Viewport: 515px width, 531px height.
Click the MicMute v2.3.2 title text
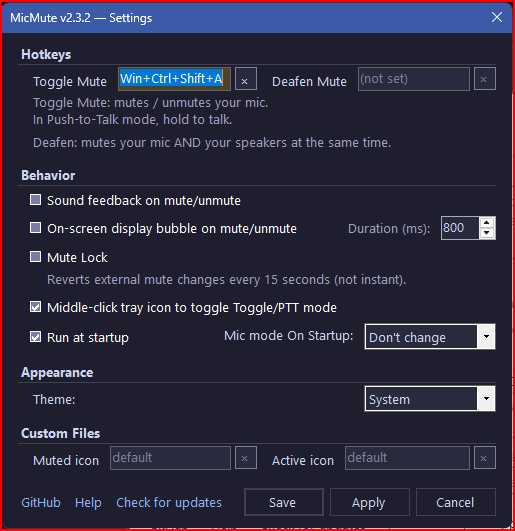pyautogui.click(x=81, y=18)
